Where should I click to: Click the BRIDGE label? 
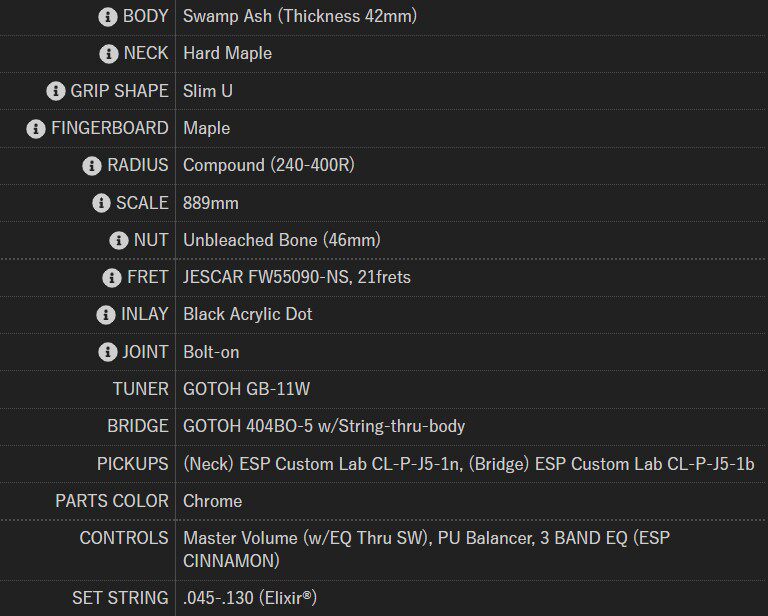pos(137,426)
